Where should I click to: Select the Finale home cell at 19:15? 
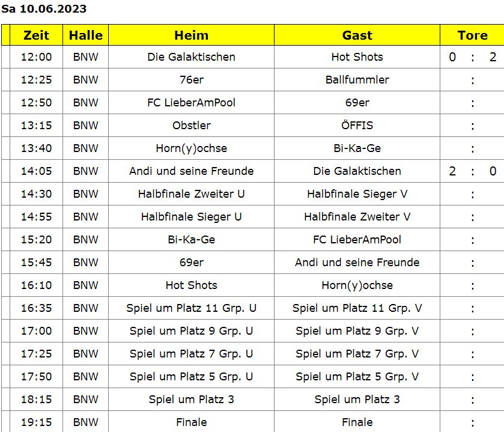[191, 422]
